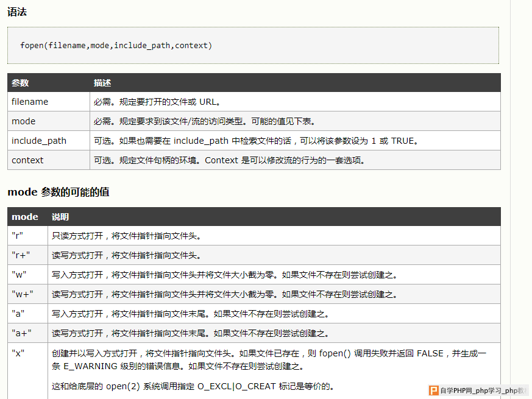Click the "w" row description text
Image resolution: width=532 pixels, height=399 pixels.
(x=225, y=275)
